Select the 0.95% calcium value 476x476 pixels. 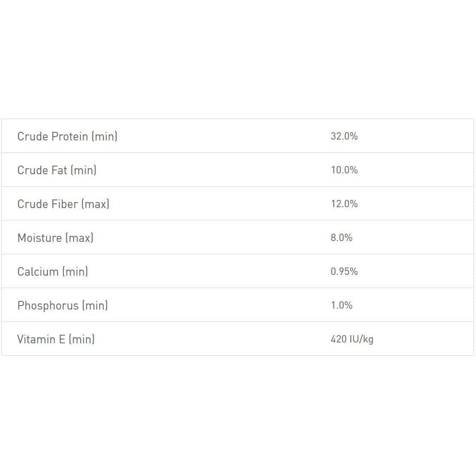[344, 271]
